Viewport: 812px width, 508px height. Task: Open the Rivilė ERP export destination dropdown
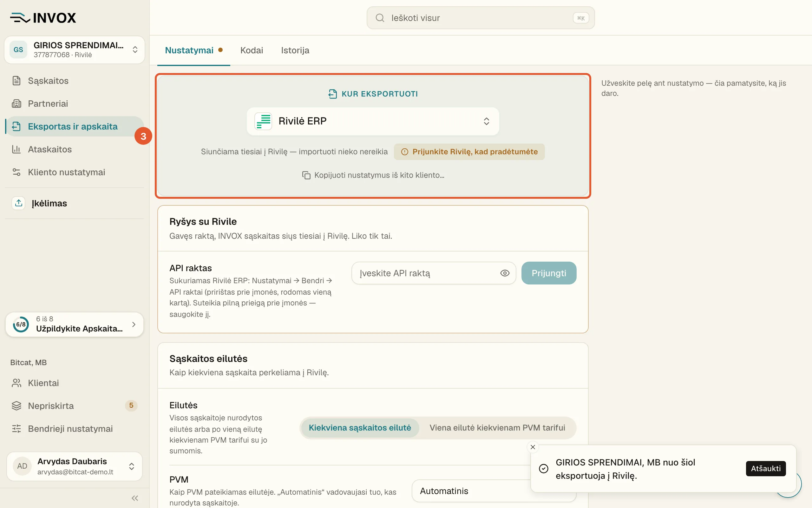click(373, 121)
